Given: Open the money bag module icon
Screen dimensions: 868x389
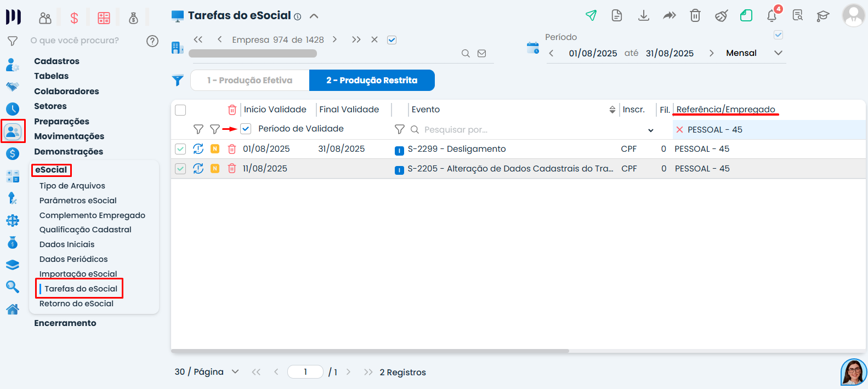Looking at the screenshot, I should coord(133,18).
